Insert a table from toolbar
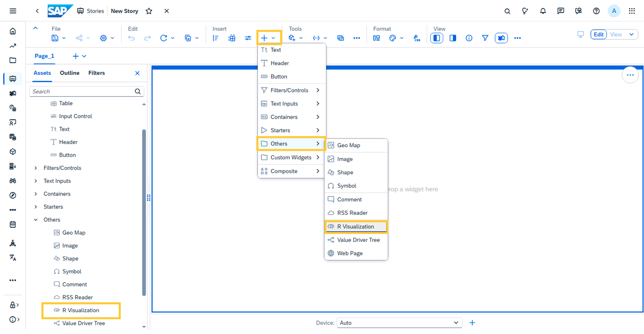This screenshot has width=644, height=334. pos(232,38)
